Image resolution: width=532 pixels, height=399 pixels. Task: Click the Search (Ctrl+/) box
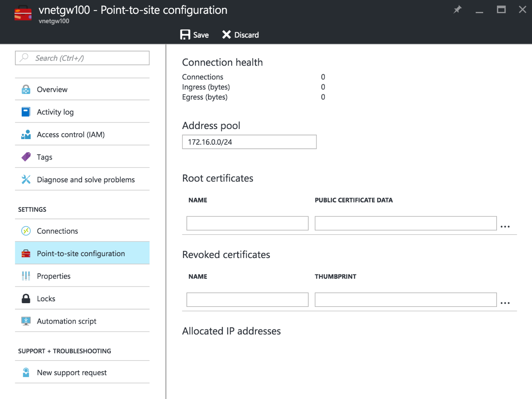82,58
